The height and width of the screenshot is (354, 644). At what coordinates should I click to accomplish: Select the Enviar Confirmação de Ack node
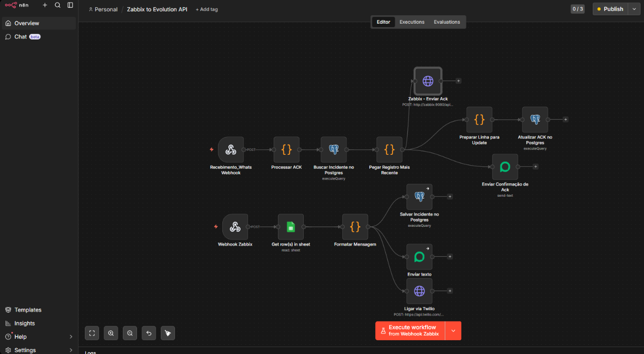click(x=505, y=167)
